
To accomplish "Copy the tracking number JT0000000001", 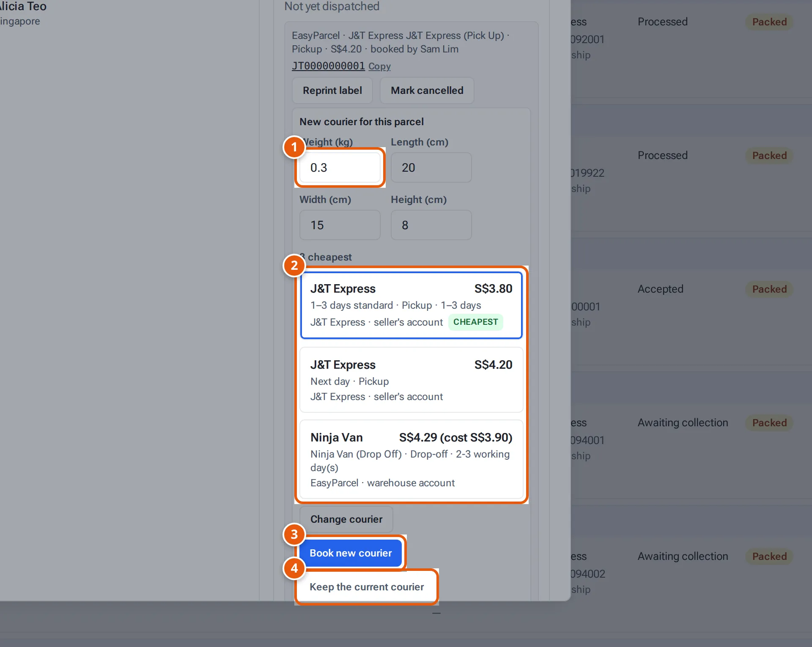I will click(x=379, y=66).
